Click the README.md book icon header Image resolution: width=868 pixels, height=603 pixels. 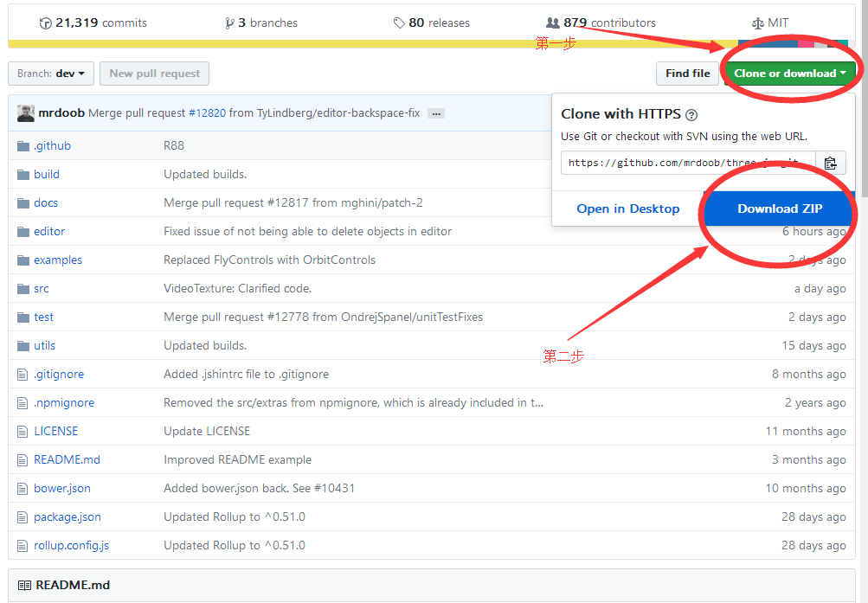pyautogui.click(x=24, y=586)
